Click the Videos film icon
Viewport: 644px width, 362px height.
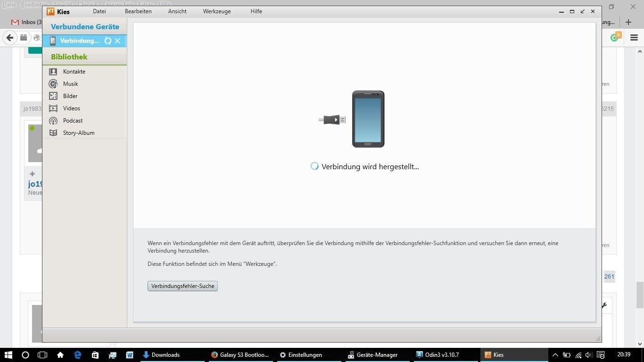tap(53, 108)
